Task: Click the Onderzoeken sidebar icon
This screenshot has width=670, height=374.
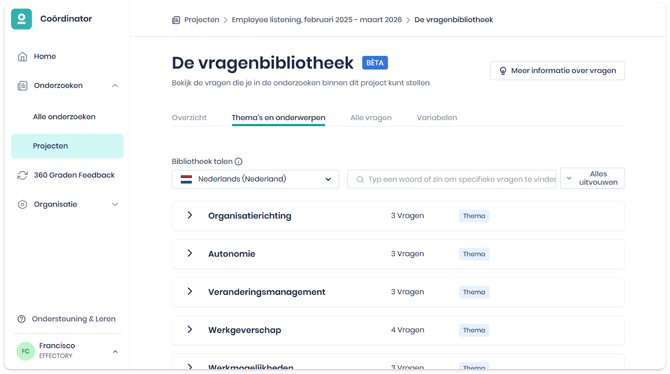Action: pyautogui.click(x=22, y=85)
